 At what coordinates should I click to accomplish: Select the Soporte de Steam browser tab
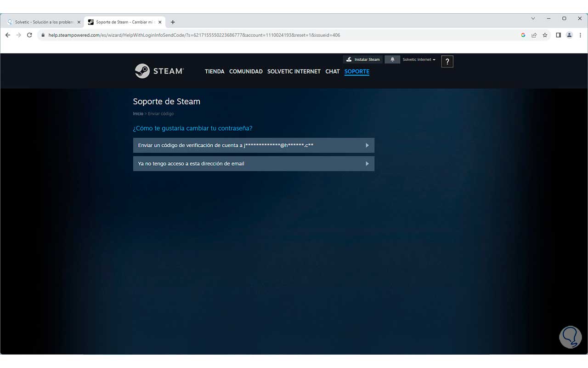point(124,22)
